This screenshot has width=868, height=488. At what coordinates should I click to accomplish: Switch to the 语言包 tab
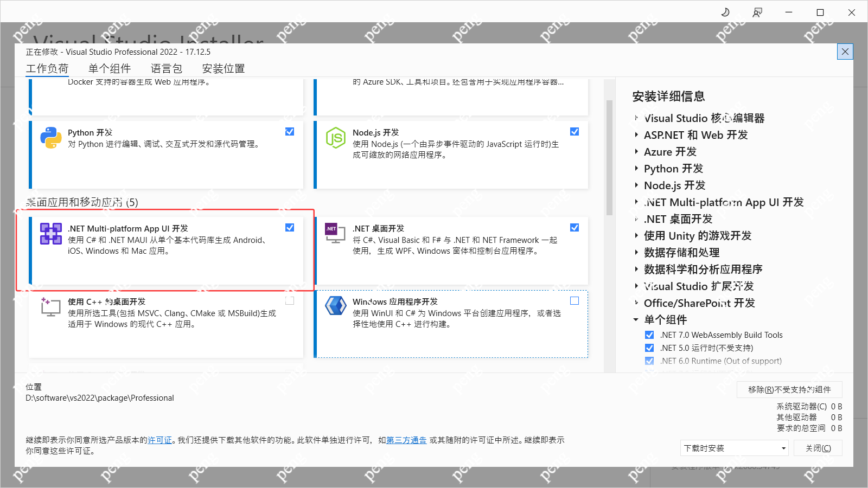click(x=166, y=68)
